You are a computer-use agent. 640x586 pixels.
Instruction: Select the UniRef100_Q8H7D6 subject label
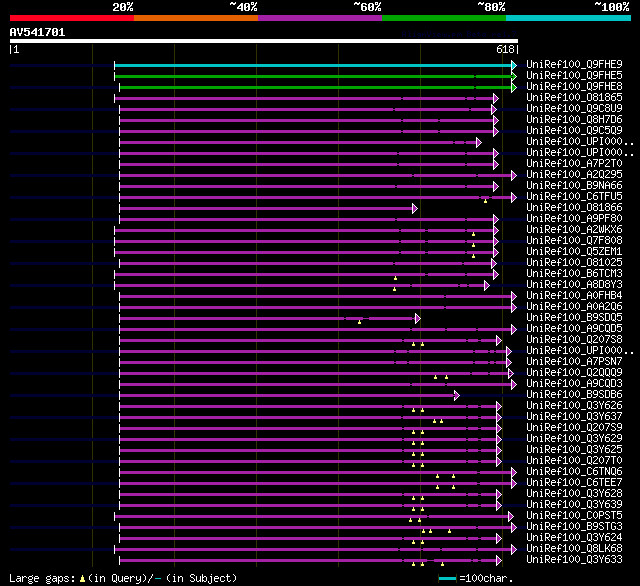(574, 120)
